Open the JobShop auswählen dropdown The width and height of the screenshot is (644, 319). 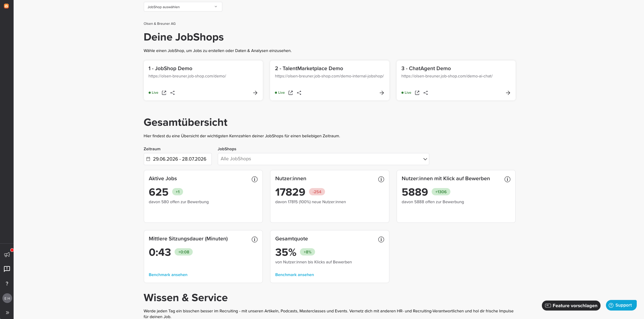pyautogui.click(x=183, y=7)
